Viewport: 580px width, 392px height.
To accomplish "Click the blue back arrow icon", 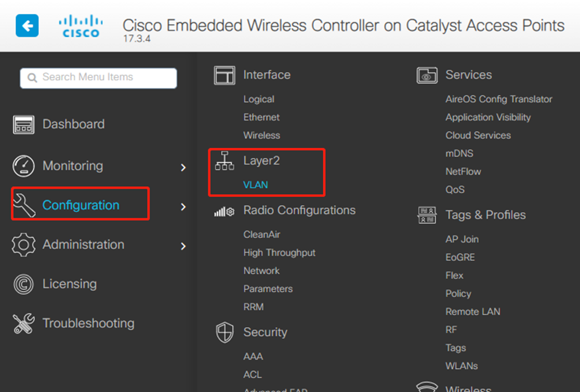I will coord(27,25).
